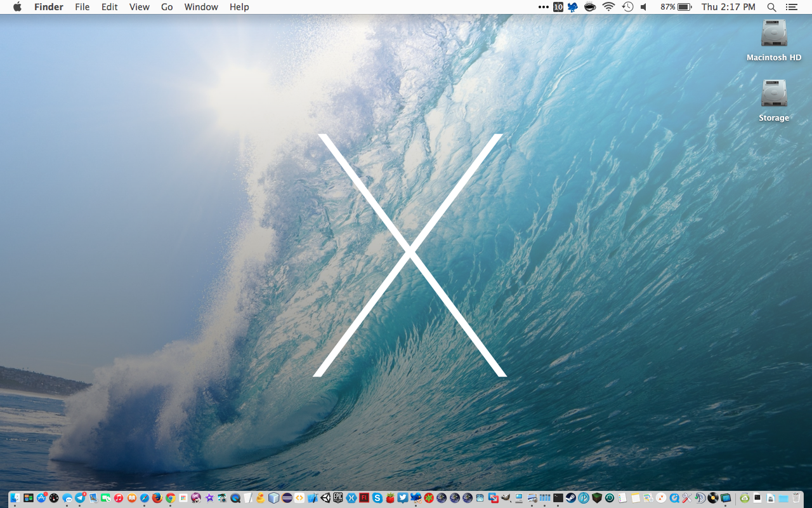The image size is (812, 508).
Task: Launch Terminal from the Dock
Action: [x=558, y=498]
